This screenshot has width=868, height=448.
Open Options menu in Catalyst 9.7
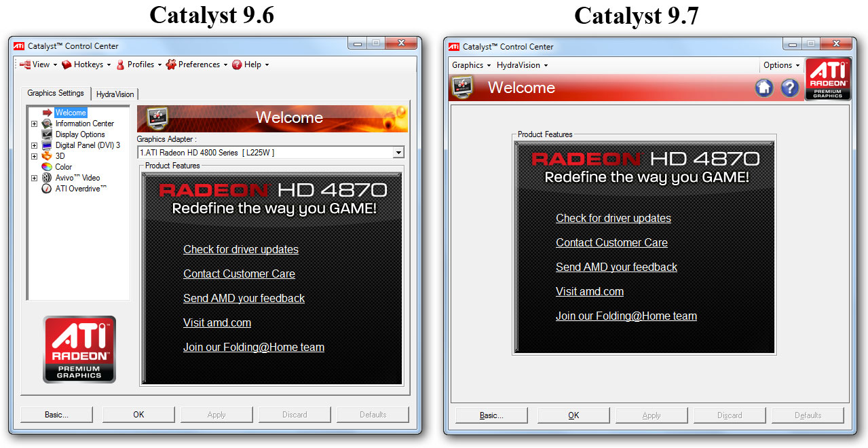tap(782, 65)
